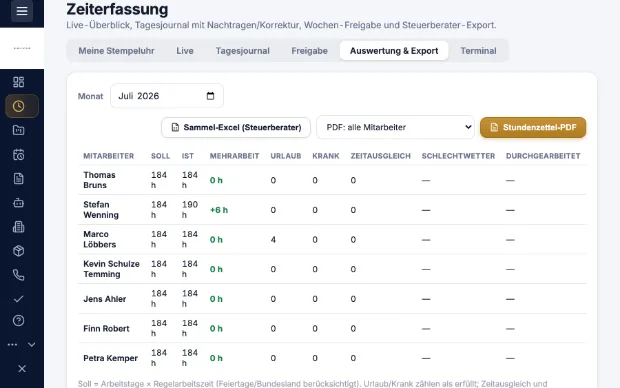620x388 pixels.
Task: Click the Zeiterfassung page heading
Action: pyautogui.click(x=117, y=9)
